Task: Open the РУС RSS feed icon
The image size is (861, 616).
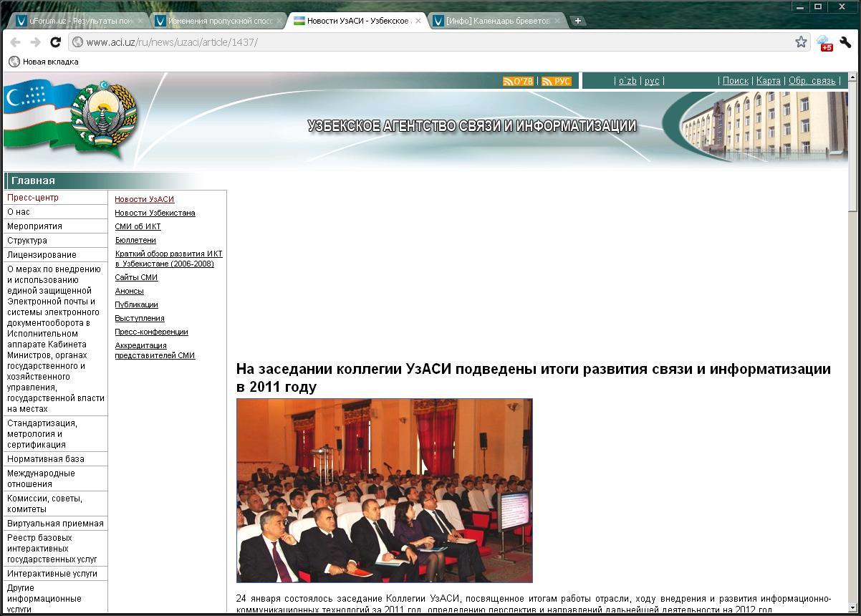Action: tap(556, 82)
